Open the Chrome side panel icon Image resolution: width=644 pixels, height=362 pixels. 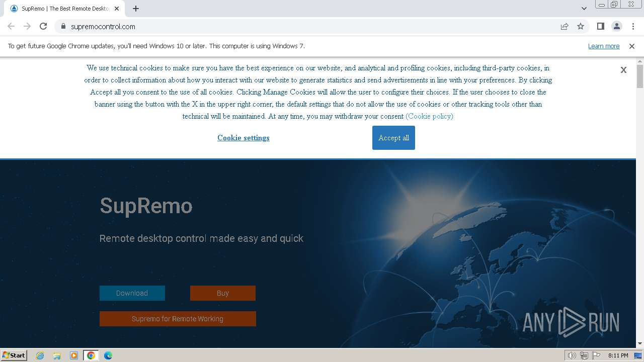point(600,27)
